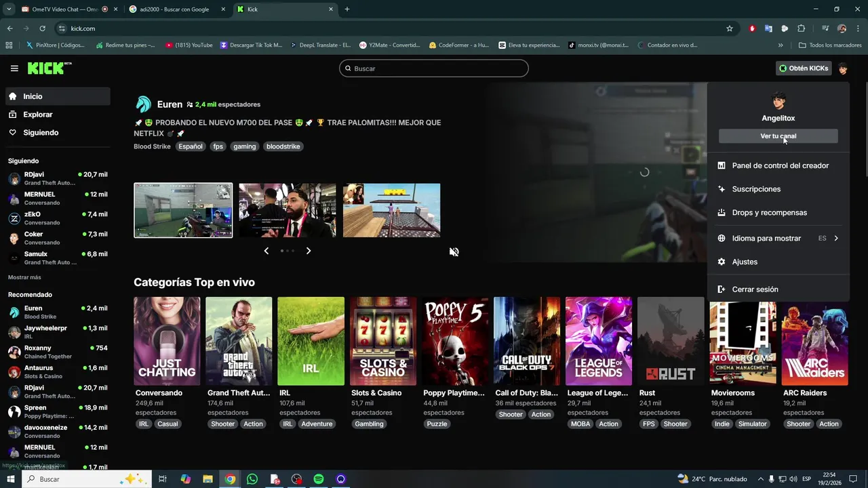The width and height of the screenshot is (868, 488).
Task: Click Obtén KICKs button
Action: [x=804, y=68]
